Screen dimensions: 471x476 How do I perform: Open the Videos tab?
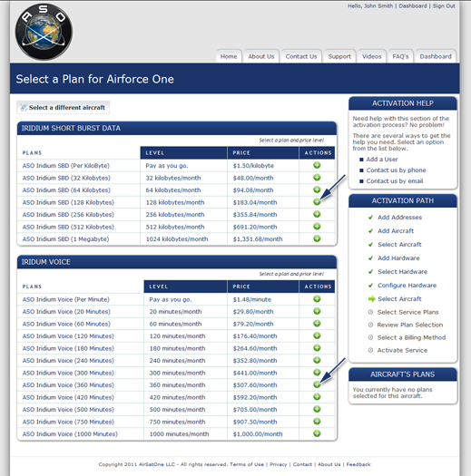372,56
